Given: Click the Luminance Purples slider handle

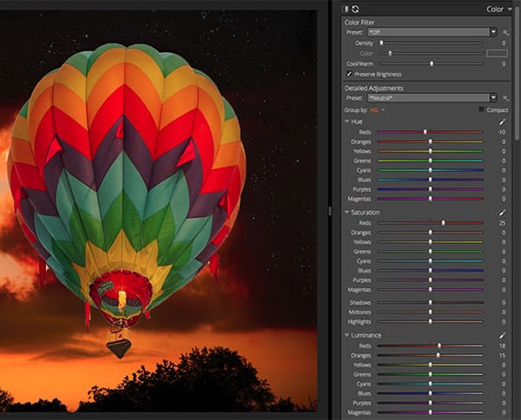Looking at the screenshot, I should [x=431, y=403].
